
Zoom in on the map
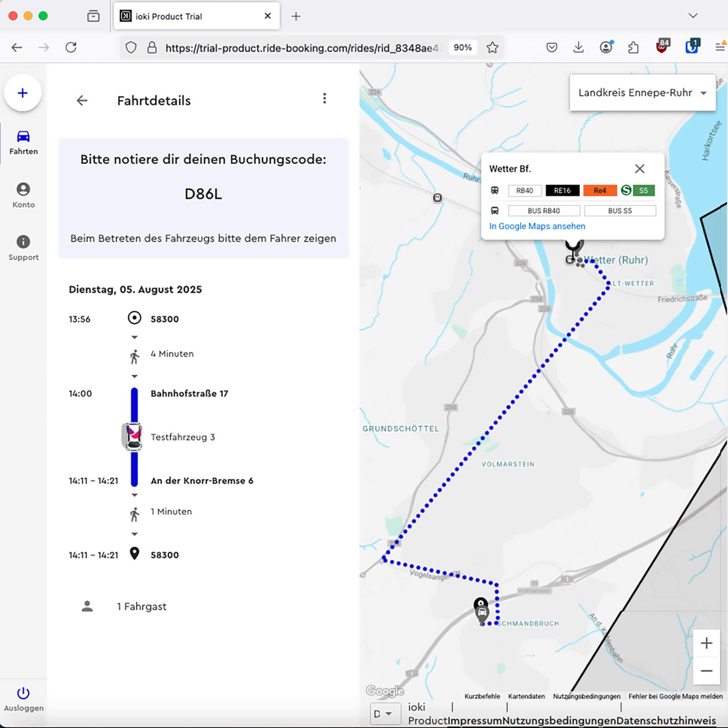[x=707, y=643]
